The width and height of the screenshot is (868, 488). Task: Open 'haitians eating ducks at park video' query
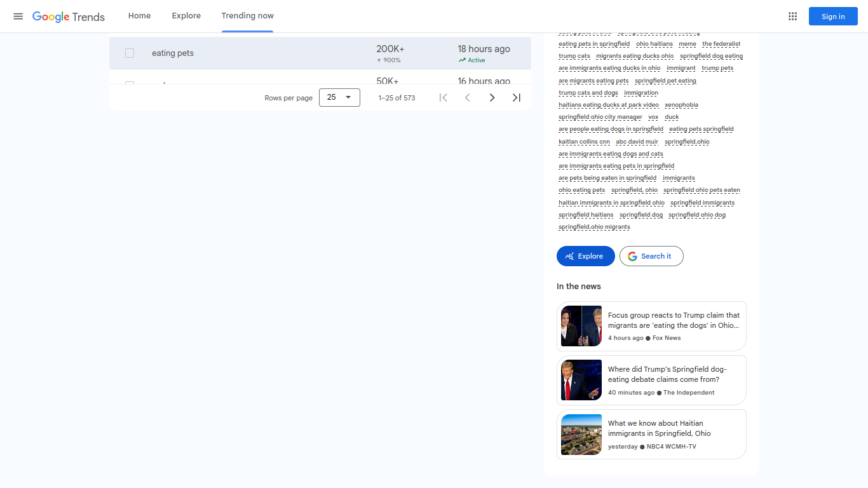[609, 105]
